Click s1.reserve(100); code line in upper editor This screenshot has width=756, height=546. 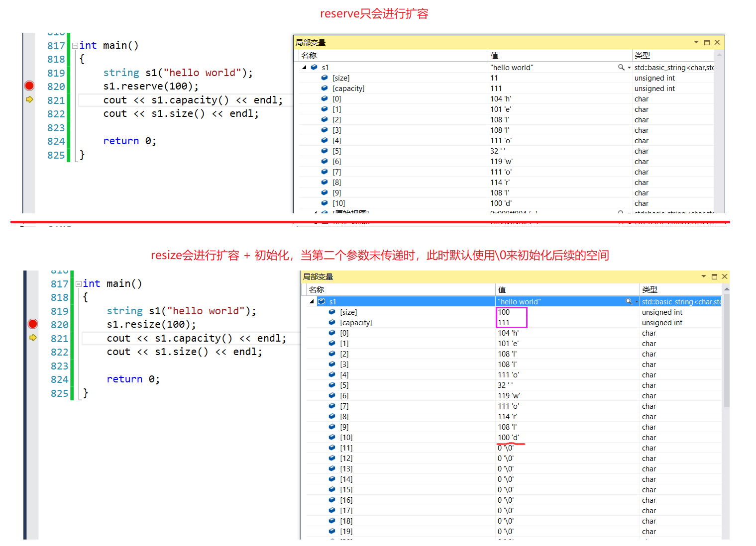pyautogui.click(x=151, y=86)
